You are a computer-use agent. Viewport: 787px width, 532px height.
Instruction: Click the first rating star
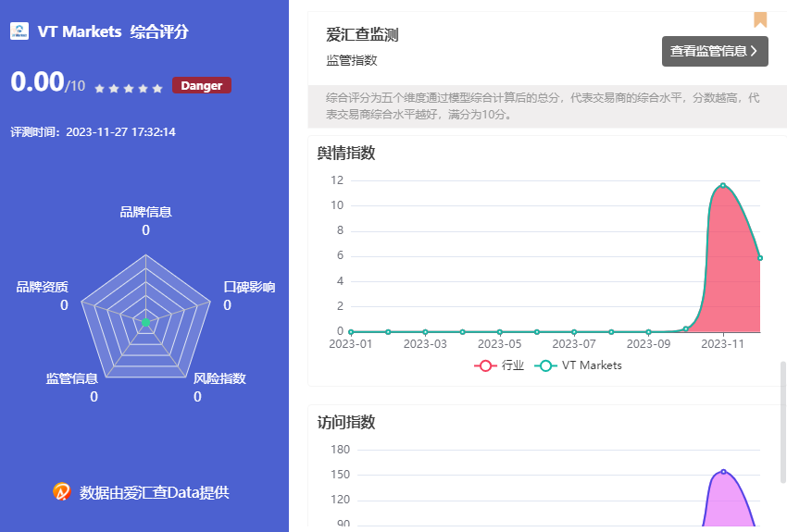[x=99, y=89]
